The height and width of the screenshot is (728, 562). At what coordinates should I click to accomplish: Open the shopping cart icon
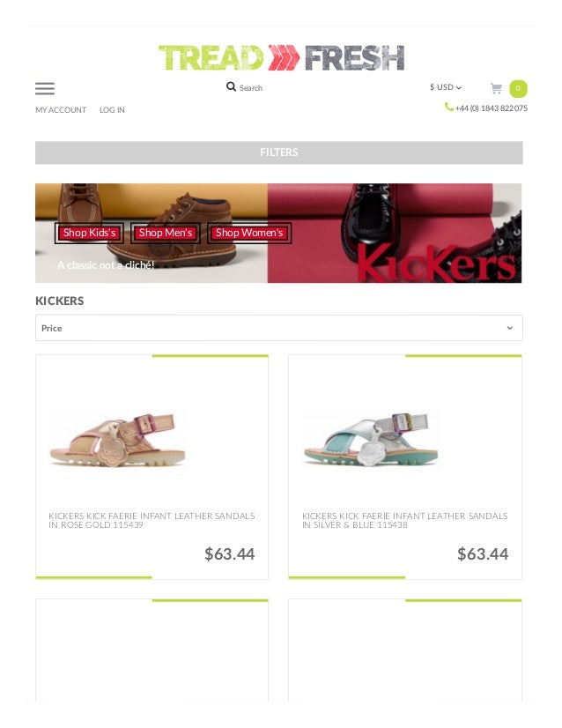click(x=496, y=88)
